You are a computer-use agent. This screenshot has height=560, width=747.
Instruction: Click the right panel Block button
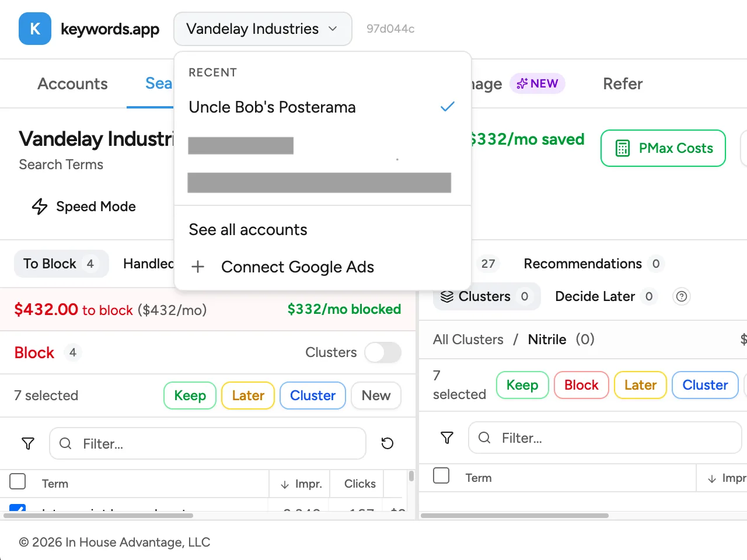(x=581, y=385)
